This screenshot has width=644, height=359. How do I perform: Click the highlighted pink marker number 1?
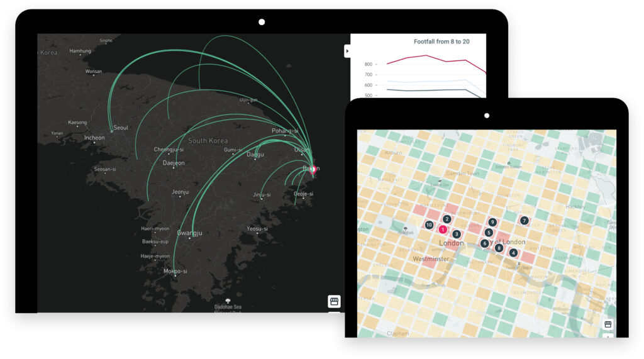[443, 229]
